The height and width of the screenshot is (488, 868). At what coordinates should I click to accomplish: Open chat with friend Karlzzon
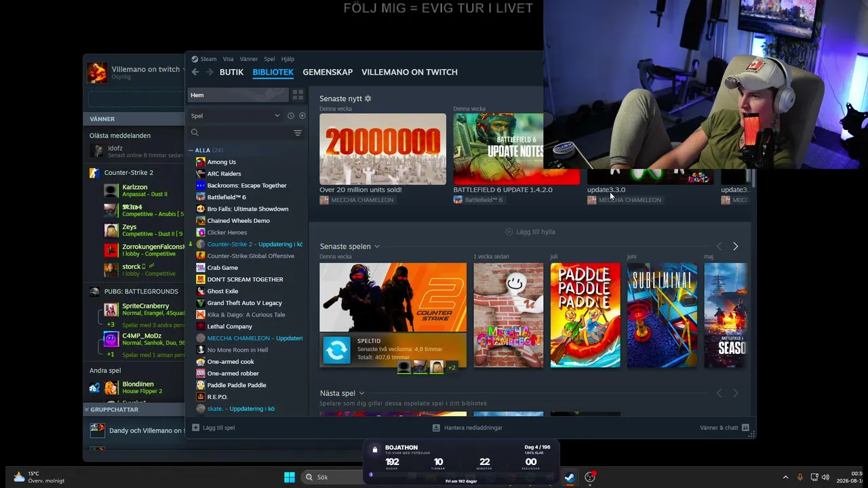coord(144,190)
